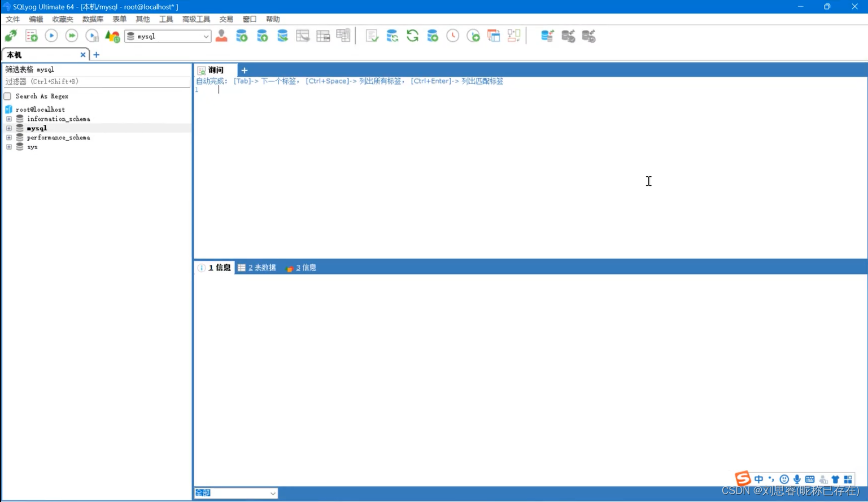The width and height of the screenshot is (868, 502).
Task: Click the blue database servers icon
Action: coord(547,36)
